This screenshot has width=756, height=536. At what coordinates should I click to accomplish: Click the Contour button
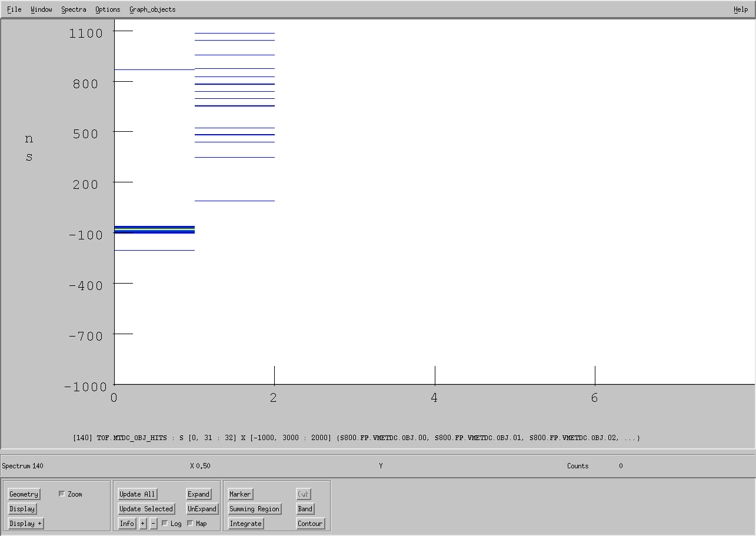[309, 524]
